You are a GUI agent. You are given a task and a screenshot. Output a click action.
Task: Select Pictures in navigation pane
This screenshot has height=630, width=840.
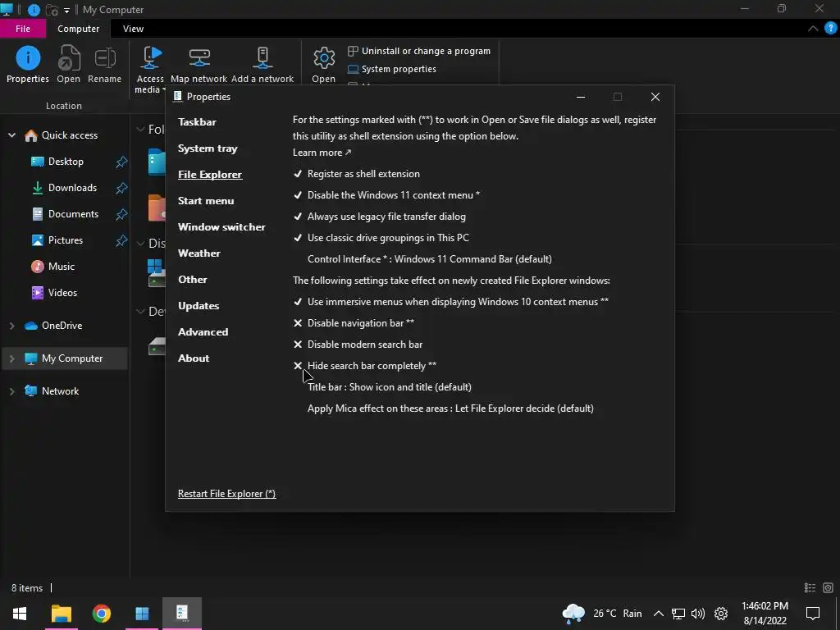click(66, 240)
